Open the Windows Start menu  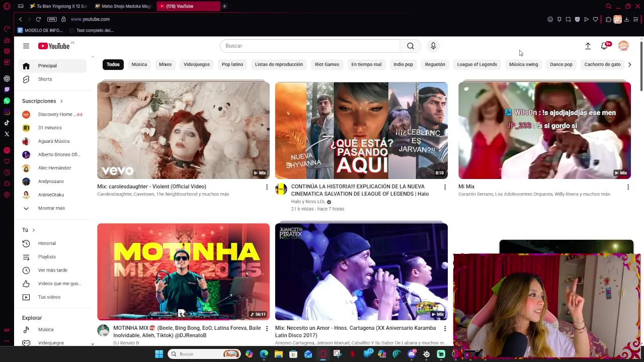pyautogui.click(x=159, y=354)
